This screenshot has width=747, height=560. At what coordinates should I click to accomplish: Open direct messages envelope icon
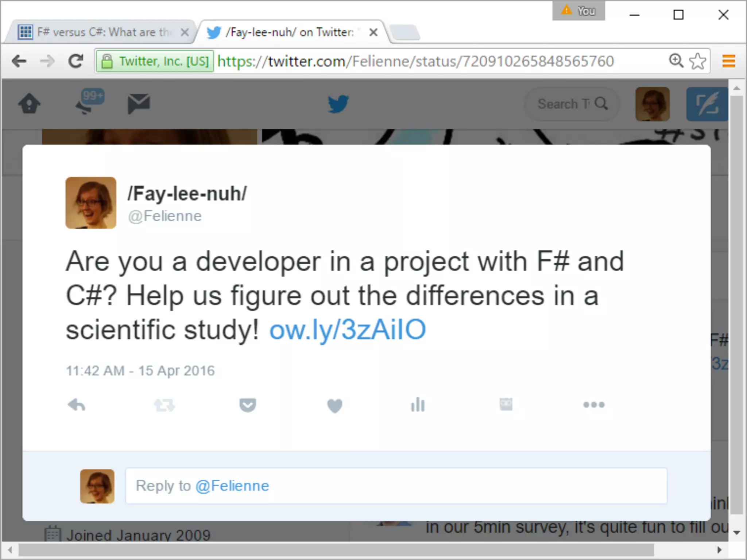coord(139,104)
